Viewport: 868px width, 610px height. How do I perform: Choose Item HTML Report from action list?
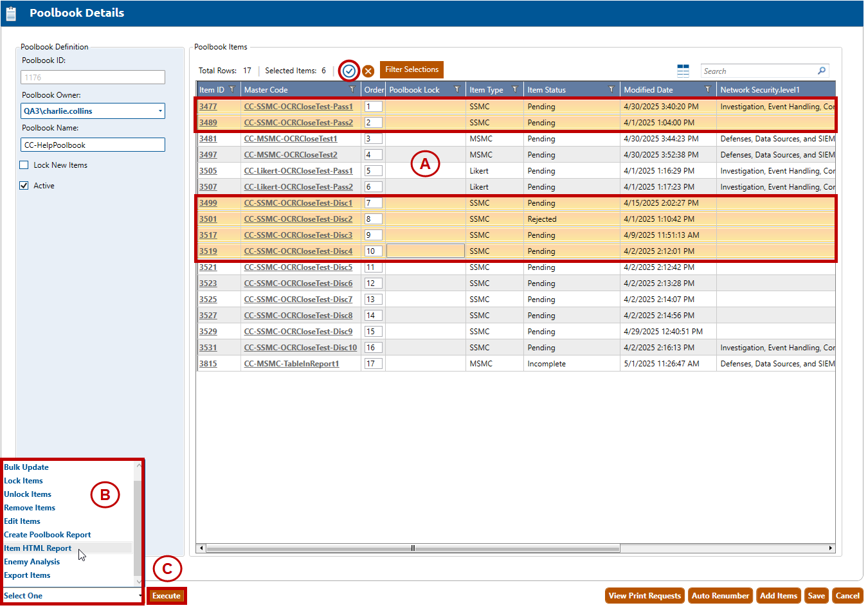pos(38,548)
